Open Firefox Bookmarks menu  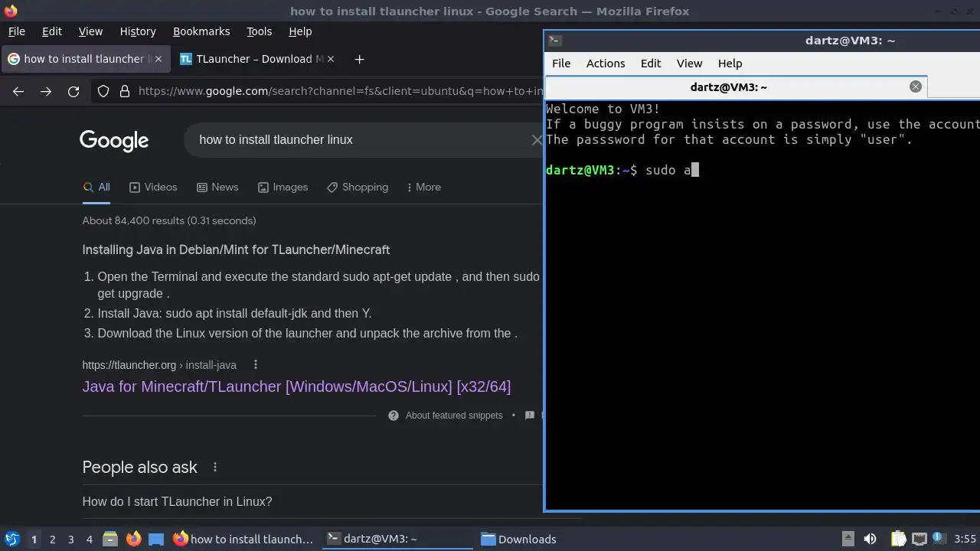201,31
